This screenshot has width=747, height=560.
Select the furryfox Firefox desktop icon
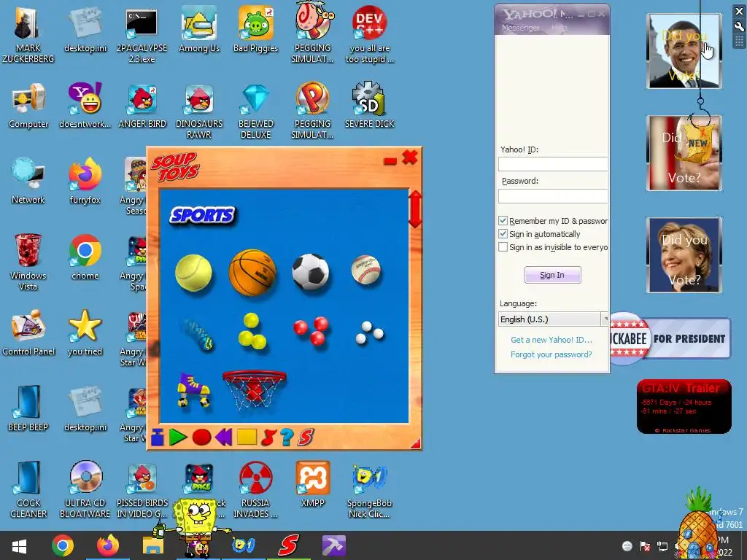(85, 182)
